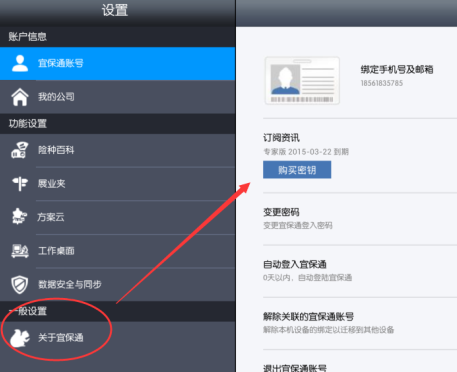The width and height of the screenshot is (457, 372).
Task: Click the signpost icon for 展业夹
Action: tap(20, 184)
